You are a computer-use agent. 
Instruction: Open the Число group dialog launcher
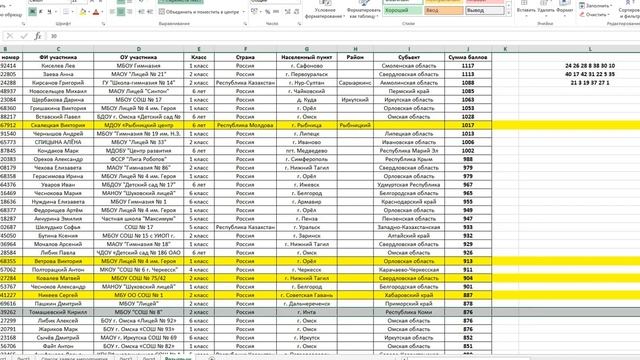coord(299,24)
